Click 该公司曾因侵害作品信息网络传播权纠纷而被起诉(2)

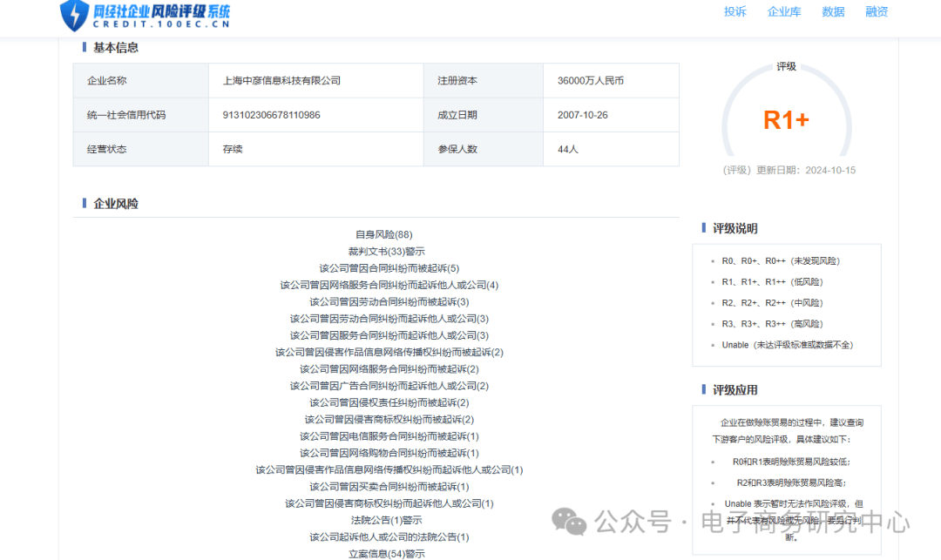coord(389,352)
